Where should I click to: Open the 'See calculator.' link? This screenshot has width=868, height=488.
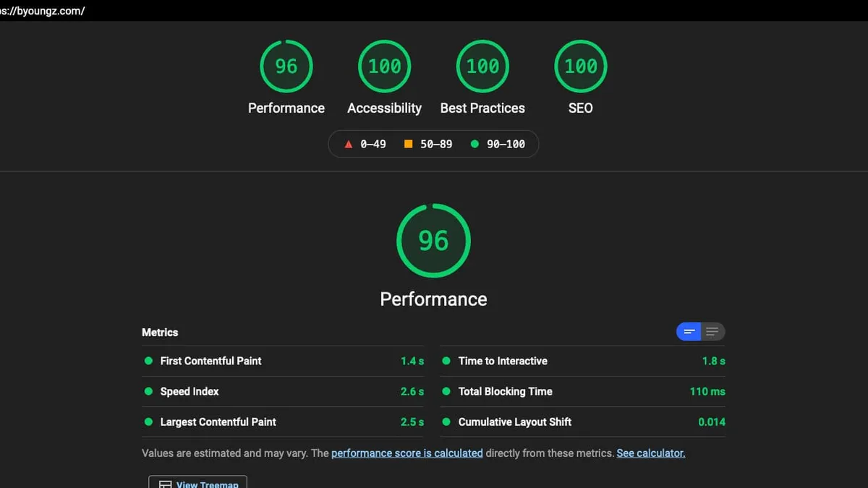point(651,453)
